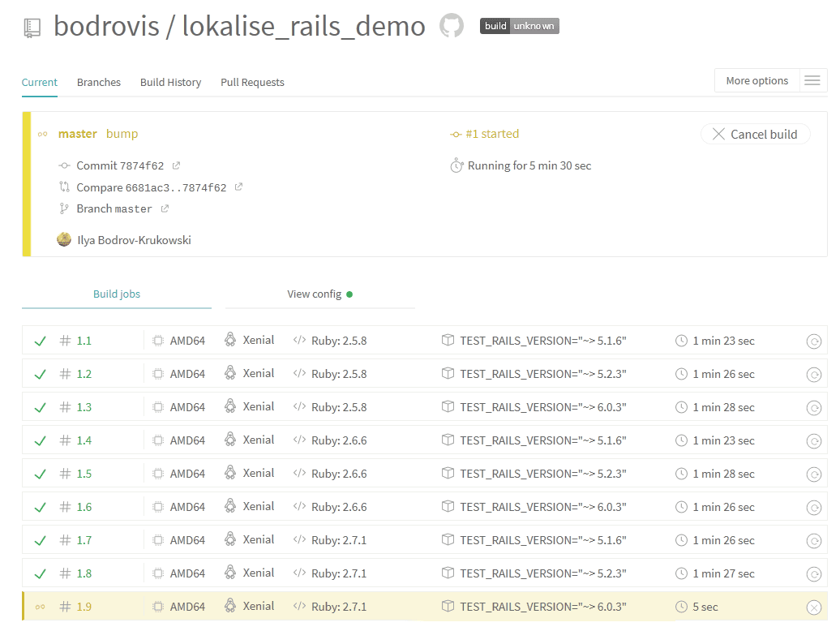840x631 pixels.
Task: Open the GitHub repository icon
Action: [452, 26]
